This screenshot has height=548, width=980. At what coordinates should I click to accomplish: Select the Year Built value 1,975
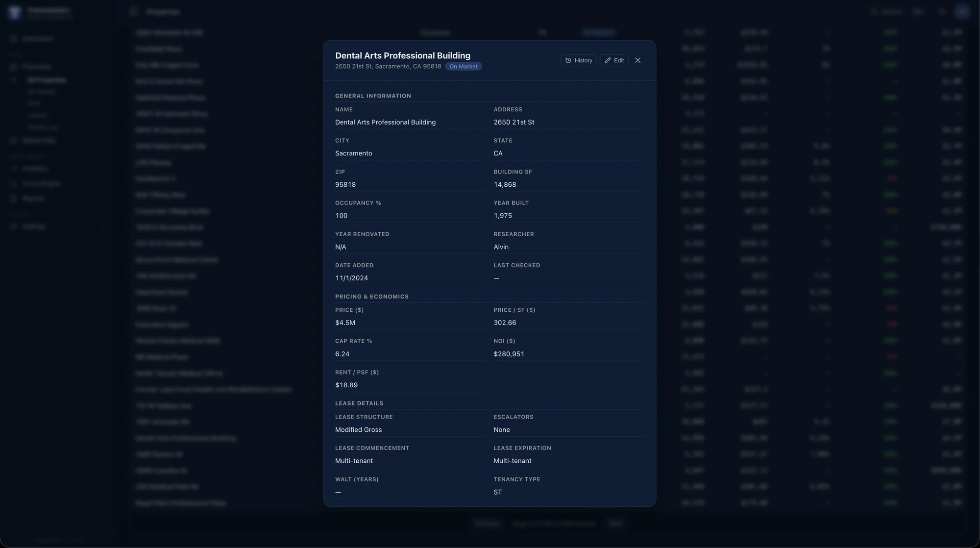(503, 216)
